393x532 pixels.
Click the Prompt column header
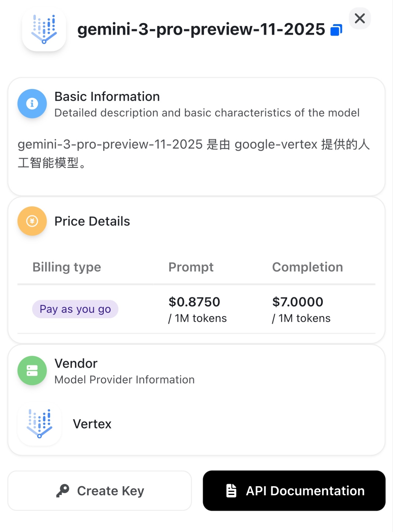(191, 267)
